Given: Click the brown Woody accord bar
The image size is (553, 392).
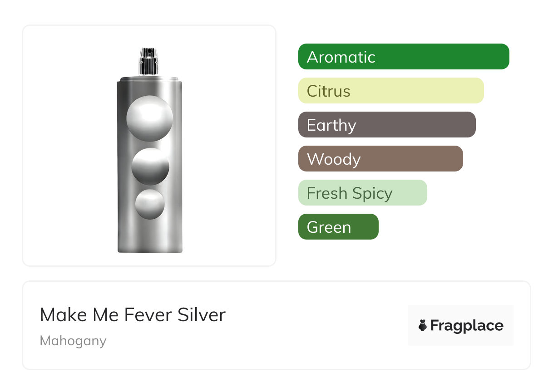Looking at the screenshot, I should click(x=380, y=159).
